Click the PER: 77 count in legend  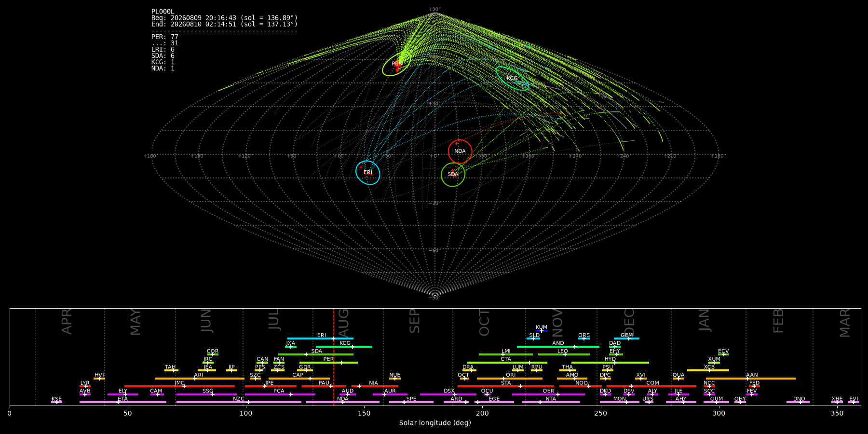point(165,37)
